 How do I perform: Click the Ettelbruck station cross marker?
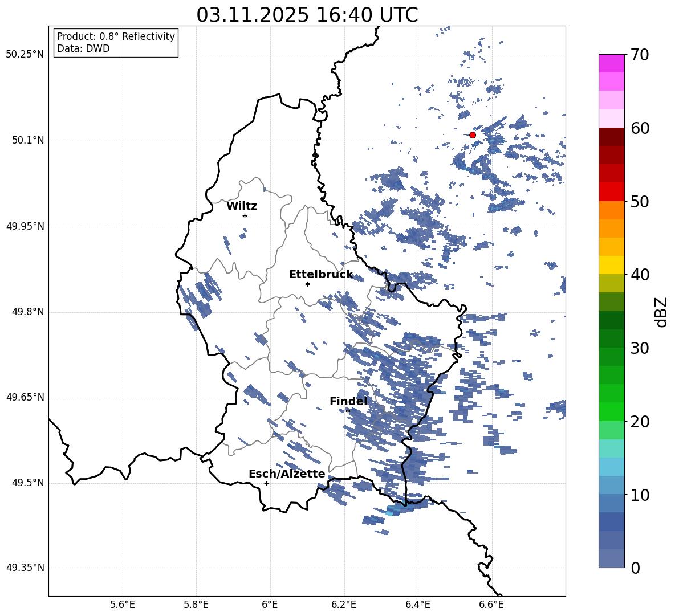pyautogui.click(x=307, y=284)
